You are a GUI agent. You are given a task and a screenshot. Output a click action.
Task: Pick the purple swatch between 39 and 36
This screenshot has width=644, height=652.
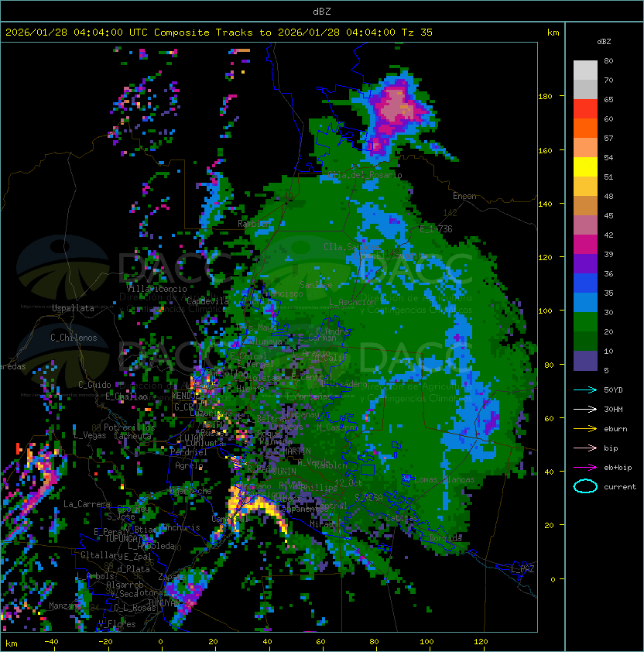coord(585,263)
